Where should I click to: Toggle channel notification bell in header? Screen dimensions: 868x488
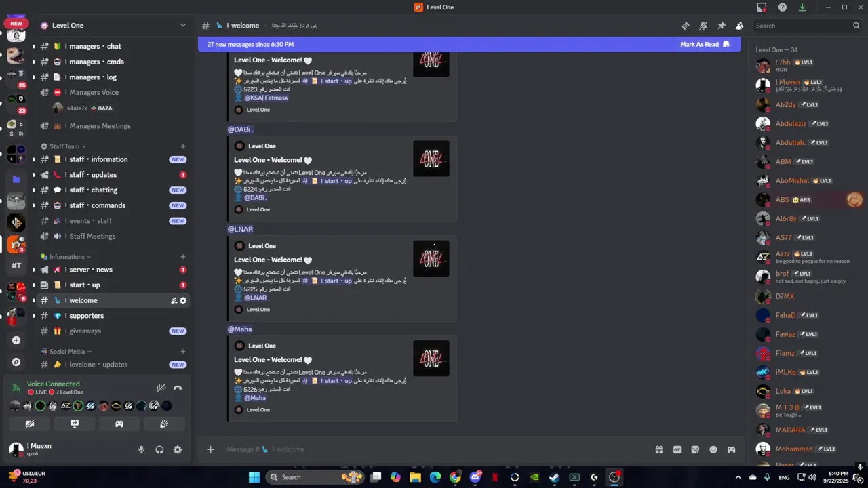click(x=703, y=26)
